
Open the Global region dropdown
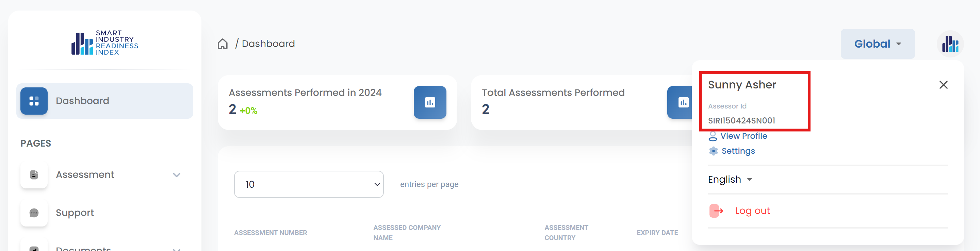[x=877, y=44]
